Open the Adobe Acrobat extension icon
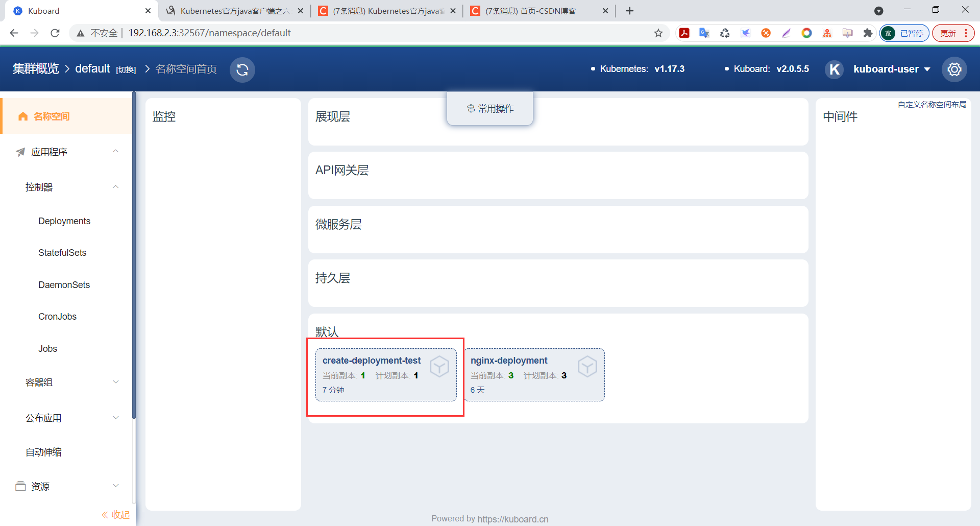The width and height of the screenshot is (980, 526). point(684,33)
